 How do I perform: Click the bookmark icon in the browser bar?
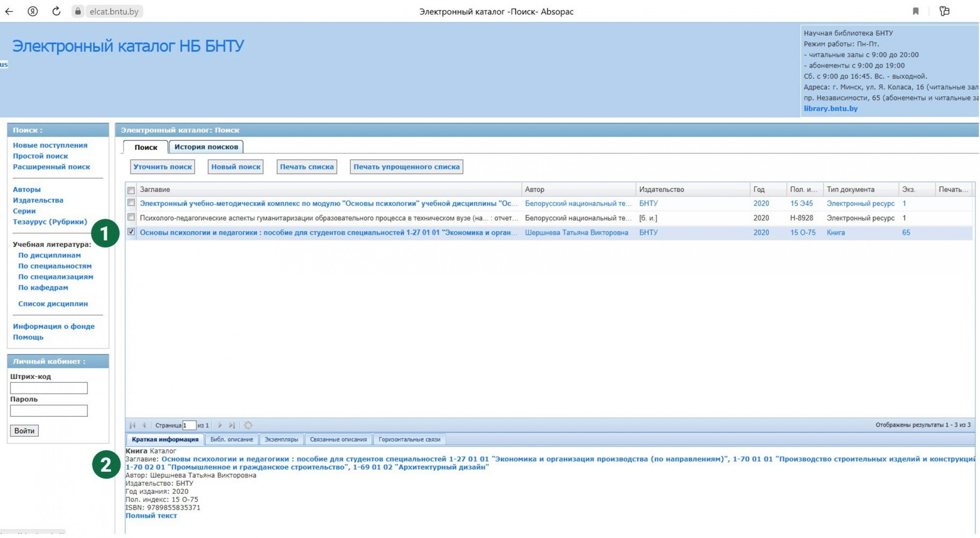(916, 11)
